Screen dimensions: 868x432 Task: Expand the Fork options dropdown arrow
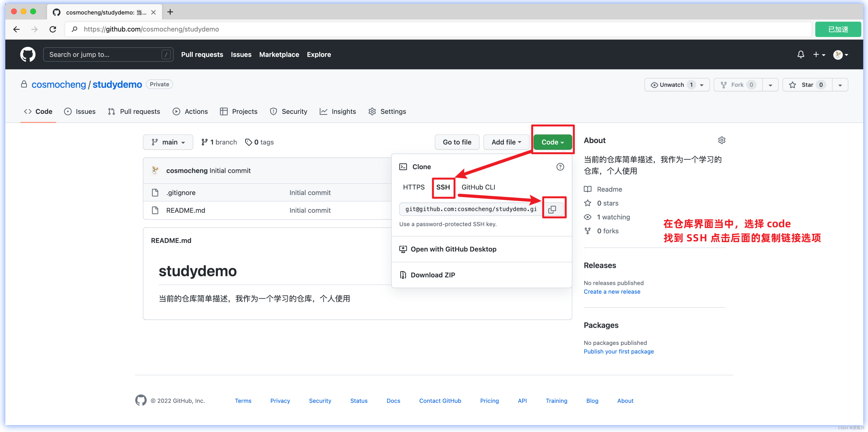[x=770, y=85]
